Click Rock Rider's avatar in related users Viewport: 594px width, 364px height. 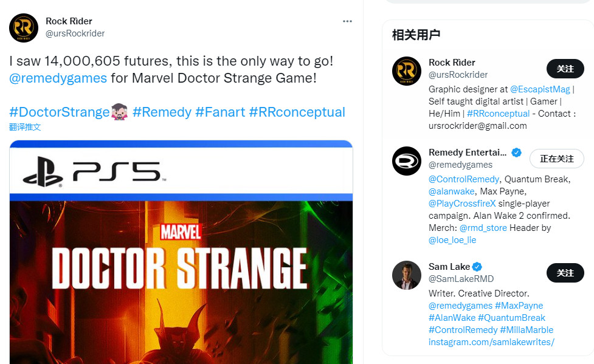[407, 71]
